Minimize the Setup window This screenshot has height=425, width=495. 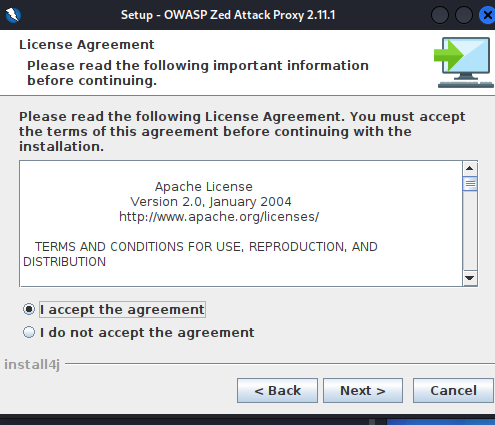[440, 15]
